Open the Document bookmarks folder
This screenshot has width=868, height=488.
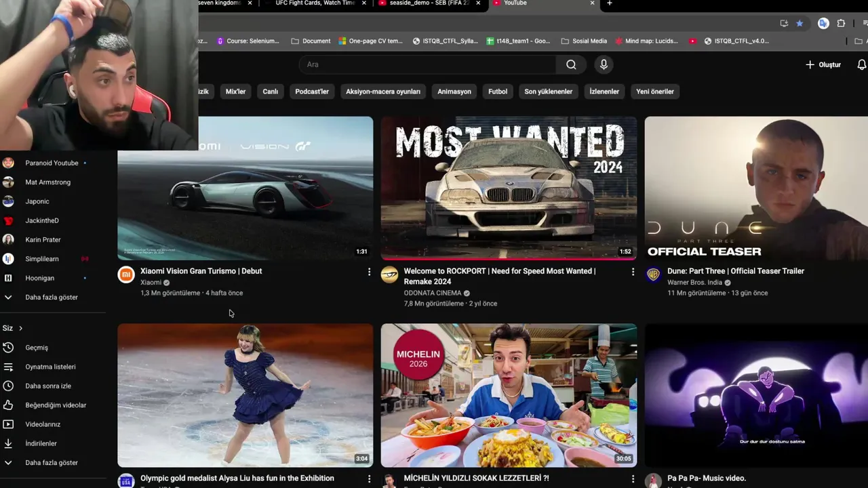(x=311, y=41)
